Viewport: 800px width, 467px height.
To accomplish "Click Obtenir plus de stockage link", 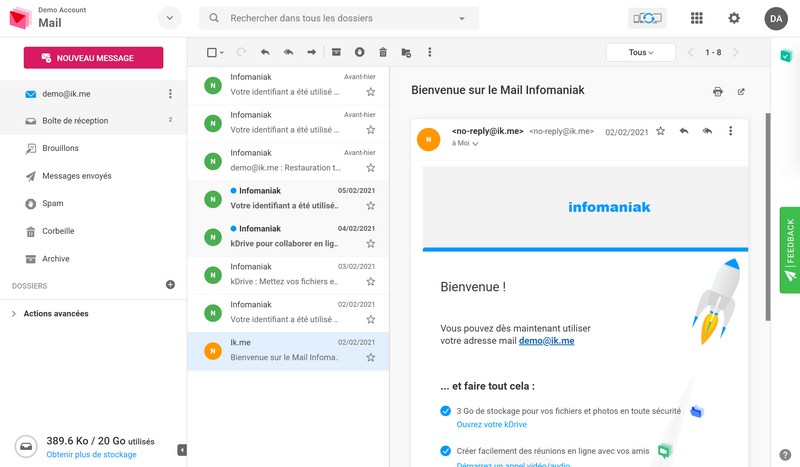I will [91, 454].
